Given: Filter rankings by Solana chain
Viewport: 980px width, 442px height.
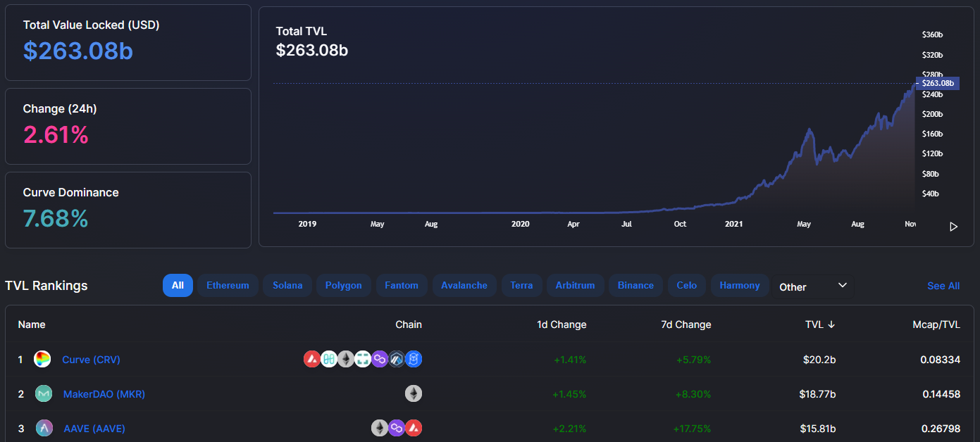Looking at the screenshot, I should click(x=287, y=285).
